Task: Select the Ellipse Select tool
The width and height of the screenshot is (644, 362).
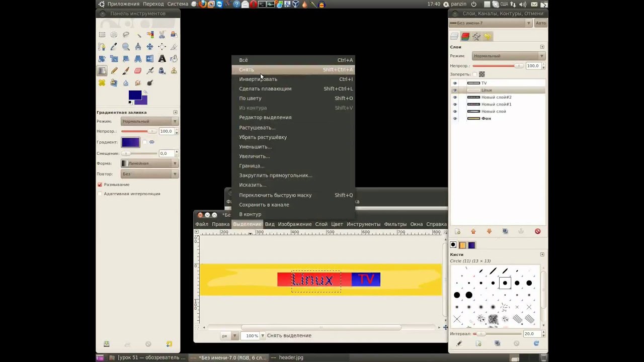Action: 114,35
